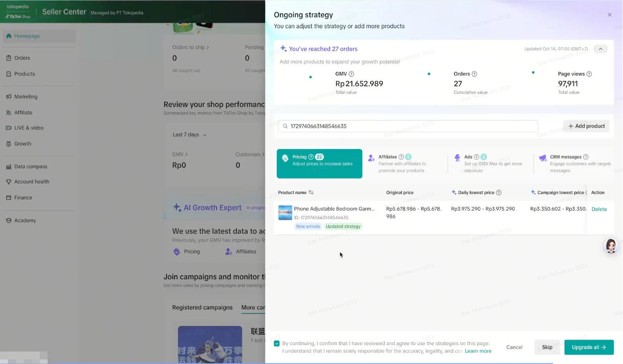Open the chat assistant avatar

click(611, 246)
